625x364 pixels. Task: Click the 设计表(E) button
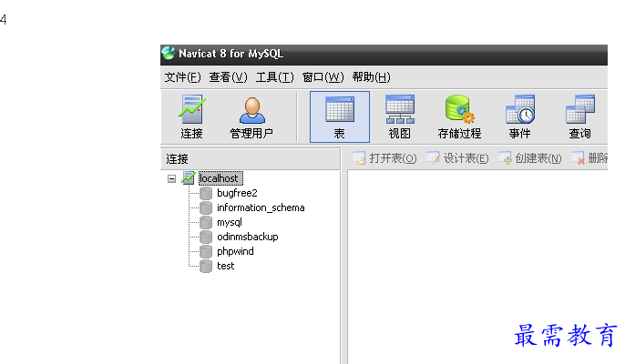click(x=457, y=158)
